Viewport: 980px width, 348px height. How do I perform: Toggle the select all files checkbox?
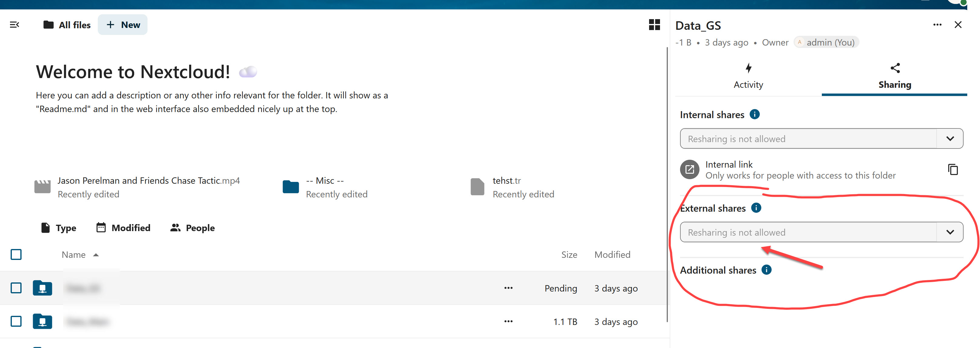pyautogui.click(x=16, y=254)
